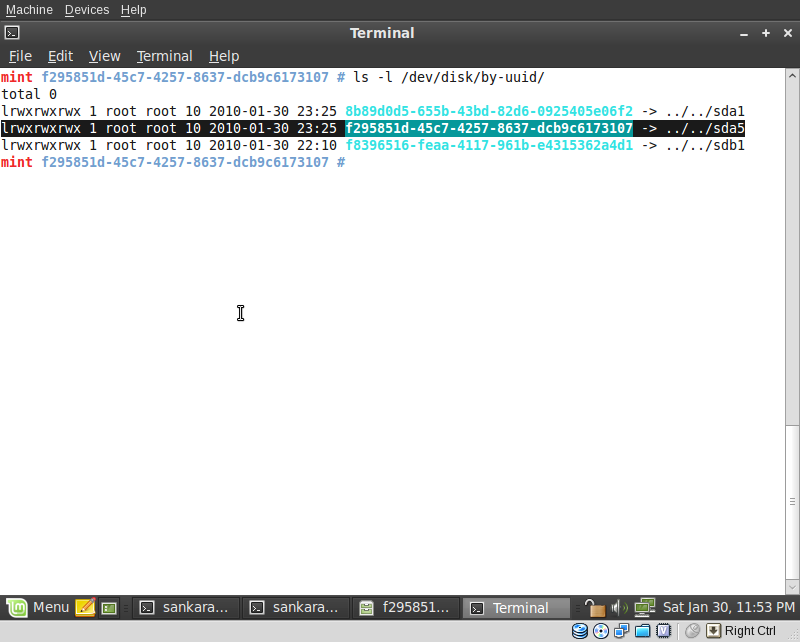The width and height of the screenshot is (800, 642).
Task: Click the network monitor tray icon
Action: pos(644,606)
